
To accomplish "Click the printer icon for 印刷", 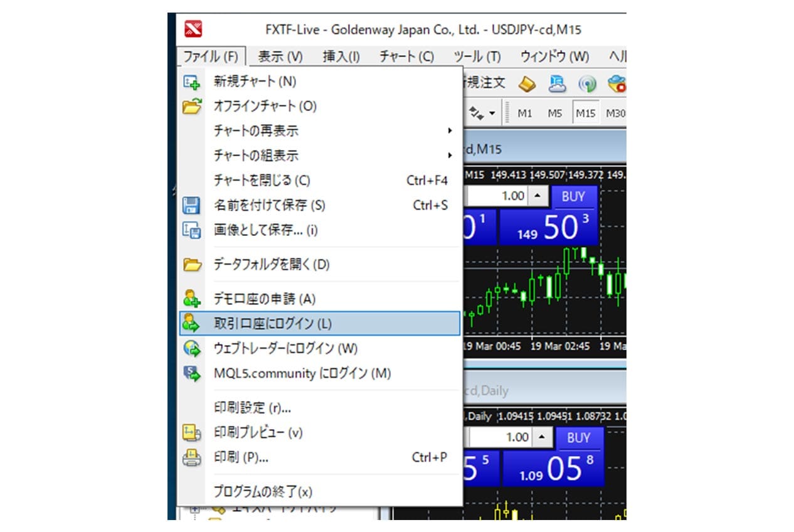I will coord(191,458).
